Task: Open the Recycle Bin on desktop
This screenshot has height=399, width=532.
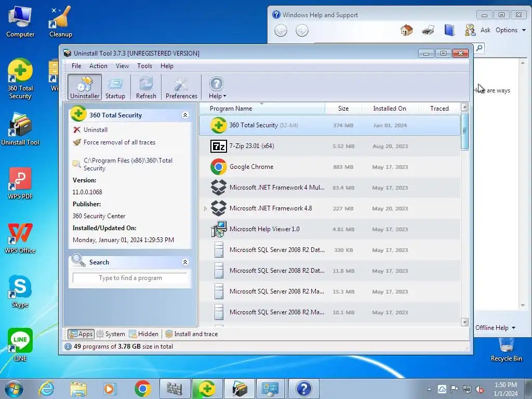Action: click(506, 350)
